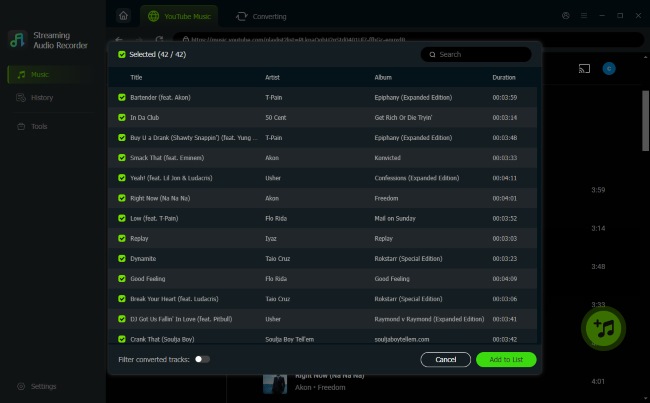Click the Tools toolbox sidebar icon
Image resolution: width=650 pixels, height=403 pixels.
coord(21,126)
